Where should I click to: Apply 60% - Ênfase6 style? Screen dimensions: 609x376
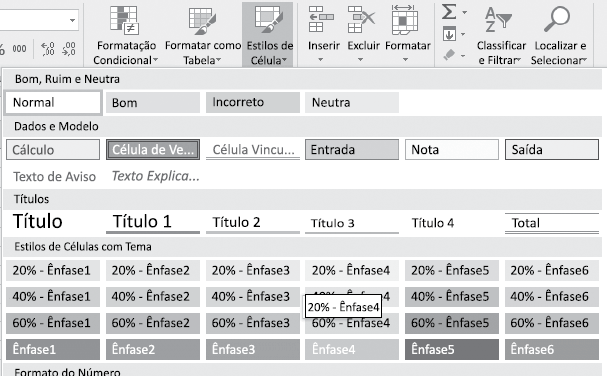tap(552, 323)
